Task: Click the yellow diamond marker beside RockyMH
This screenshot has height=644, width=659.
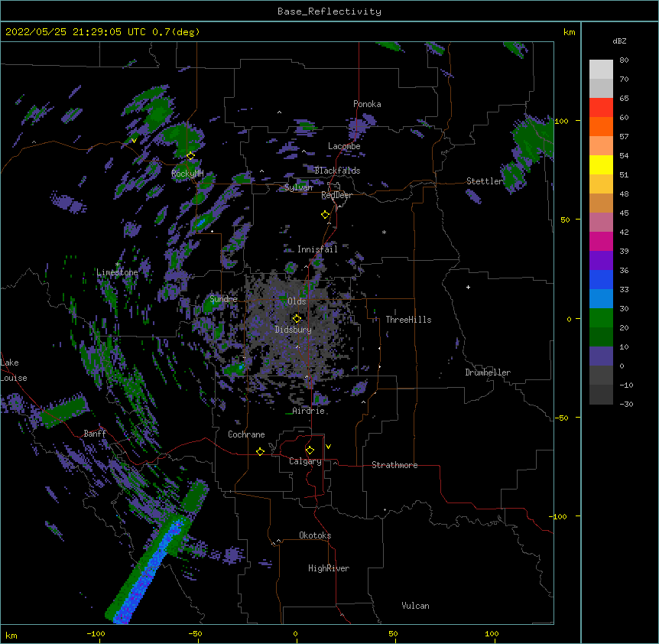Action: click(x=190, y=156)
